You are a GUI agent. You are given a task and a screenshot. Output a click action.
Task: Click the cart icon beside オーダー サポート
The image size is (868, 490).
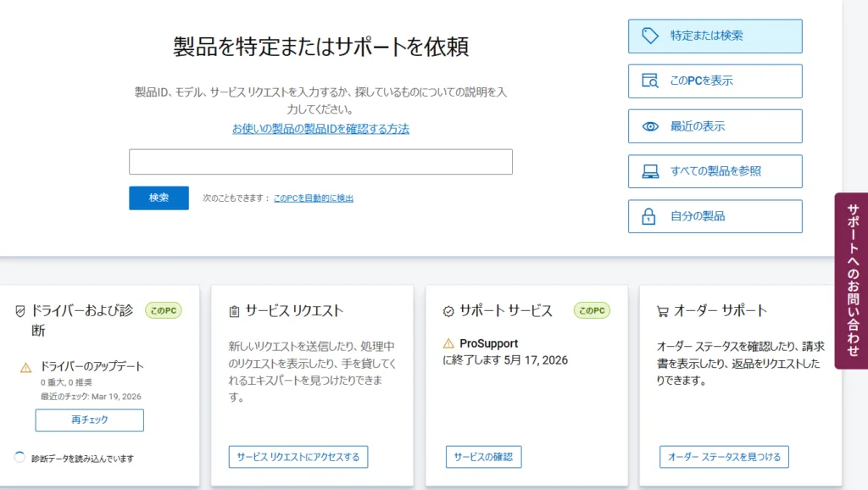point(662,311)
